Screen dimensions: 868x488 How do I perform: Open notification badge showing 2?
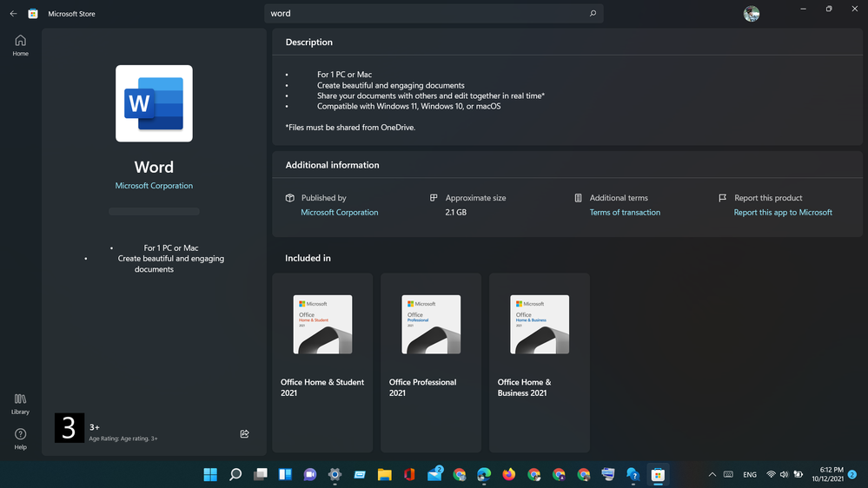coord(852,474)
